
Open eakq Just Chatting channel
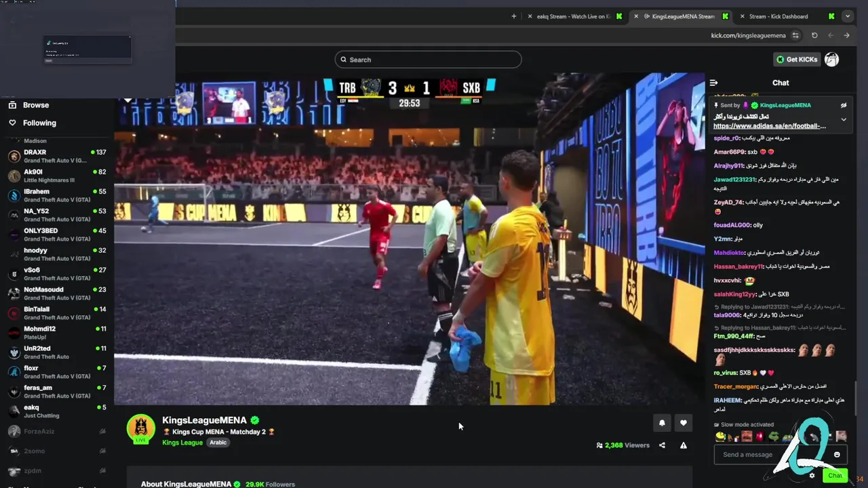click(57, 411)
